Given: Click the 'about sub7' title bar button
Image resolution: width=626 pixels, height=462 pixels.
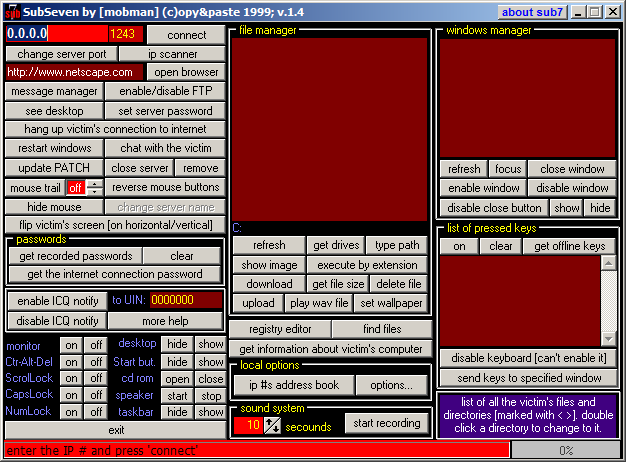Looking at the screenshot, I should point(531,12).
